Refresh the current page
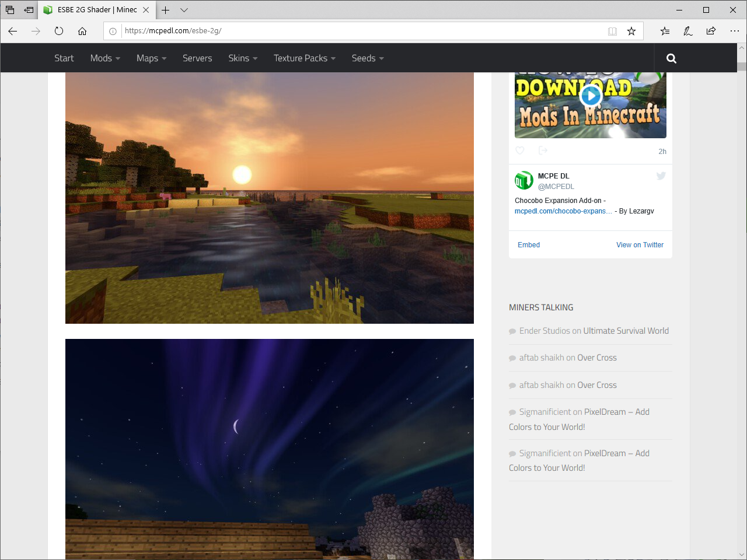The width and height of the screenshot is (747, 560). click(59, 31)
